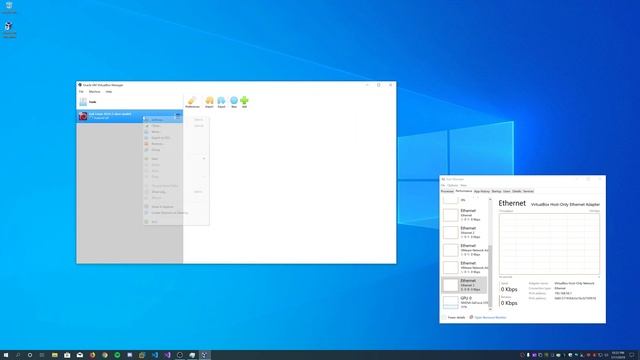640x360 pixels.
Task: Open Action Center notification icon
Action: (632, 355)
